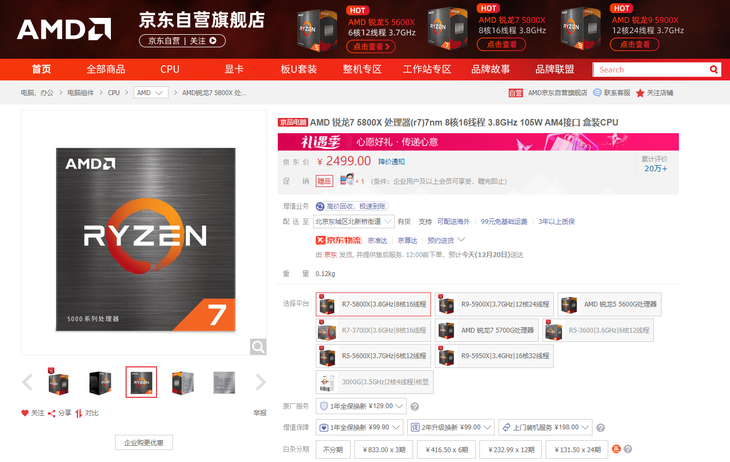Show next product thumbnails arrow
730x462 pixels.
[x=260, y=382]
